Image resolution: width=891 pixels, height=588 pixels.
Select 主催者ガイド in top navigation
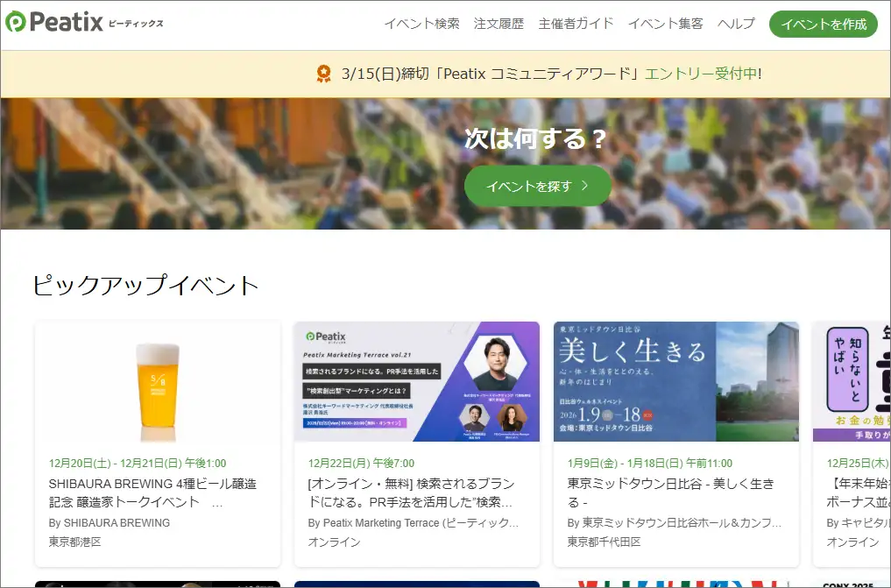point(576,24)
